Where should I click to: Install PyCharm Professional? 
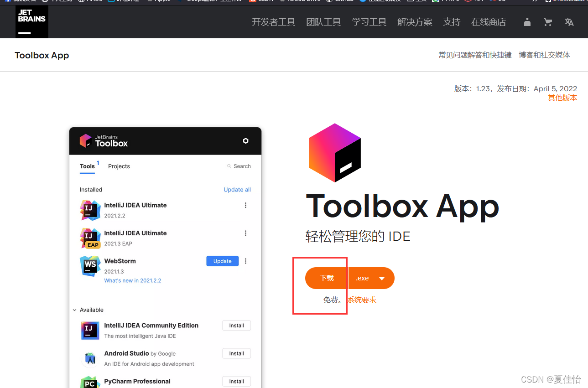pyautogui.click(x=237, y=382)
